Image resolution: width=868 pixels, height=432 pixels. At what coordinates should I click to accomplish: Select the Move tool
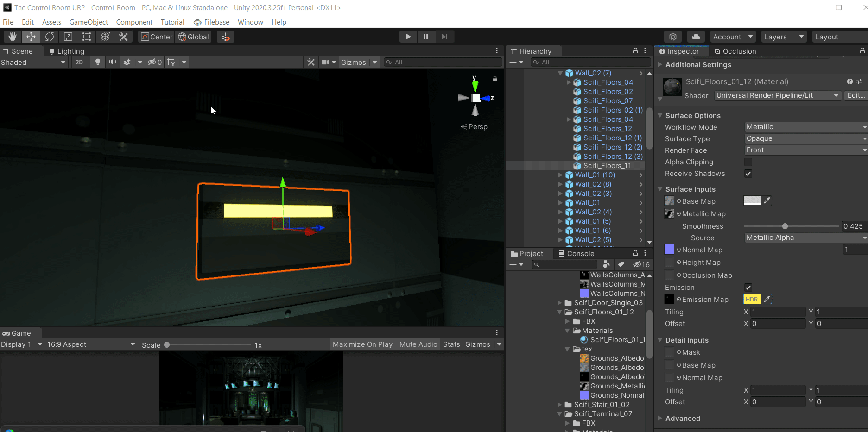click(x=31, y=37)
